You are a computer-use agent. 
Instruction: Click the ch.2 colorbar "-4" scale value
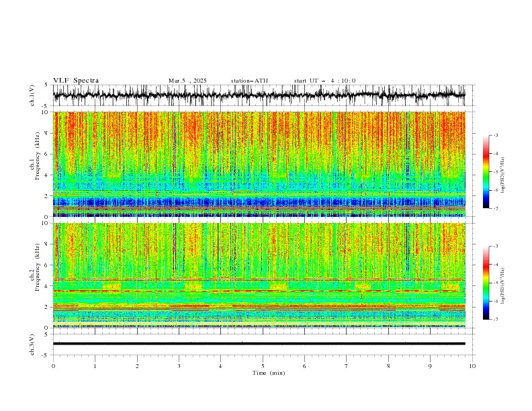(496, 265)
